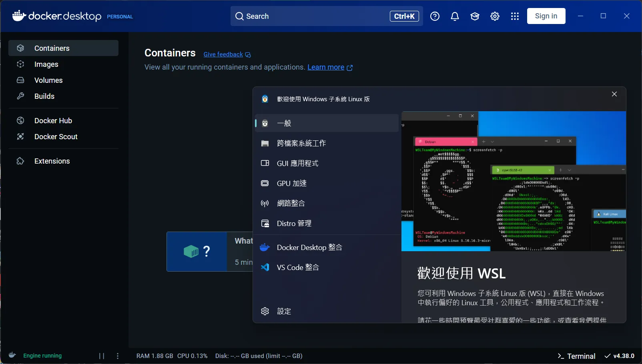This screenshot has width=642, height=364.
Task: Click the Docker Hub icon
Action: (20, 120)
